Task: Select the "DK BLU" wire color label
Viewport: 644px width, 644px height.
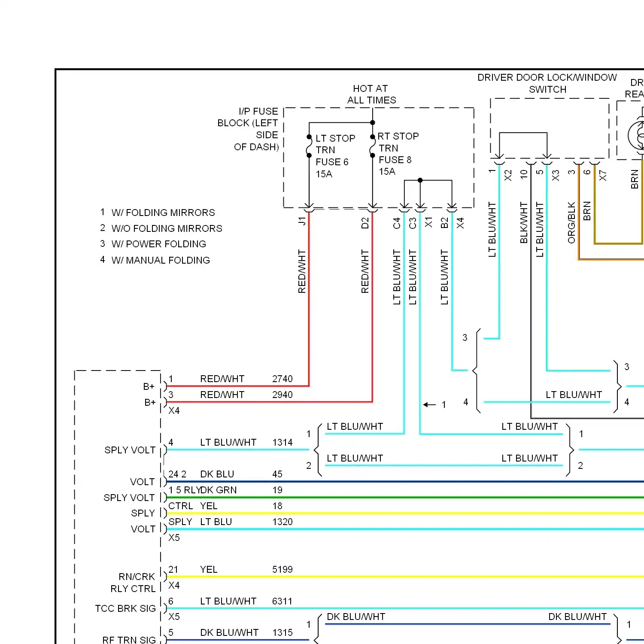Action: tap(217, 474)
